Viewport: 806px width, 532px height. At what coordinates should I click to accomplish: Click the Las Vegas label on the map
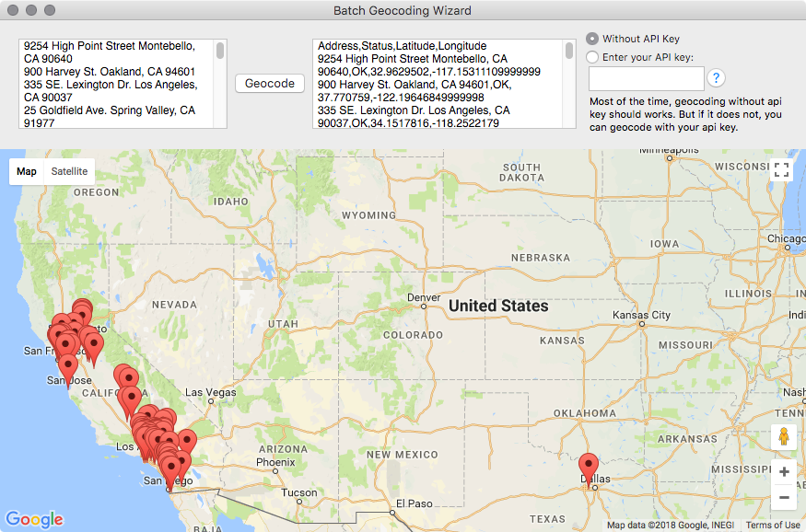[x=211, y=392]
